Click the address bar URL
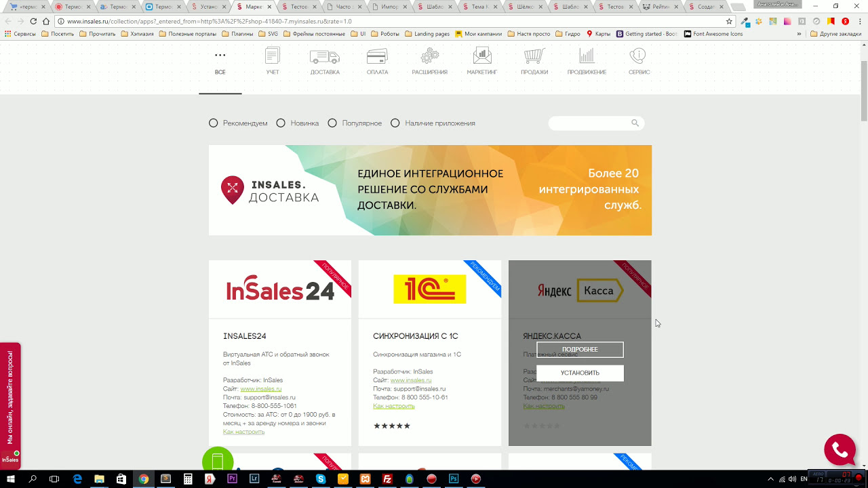This screenshot has width=868, height=488. point(209,21)
